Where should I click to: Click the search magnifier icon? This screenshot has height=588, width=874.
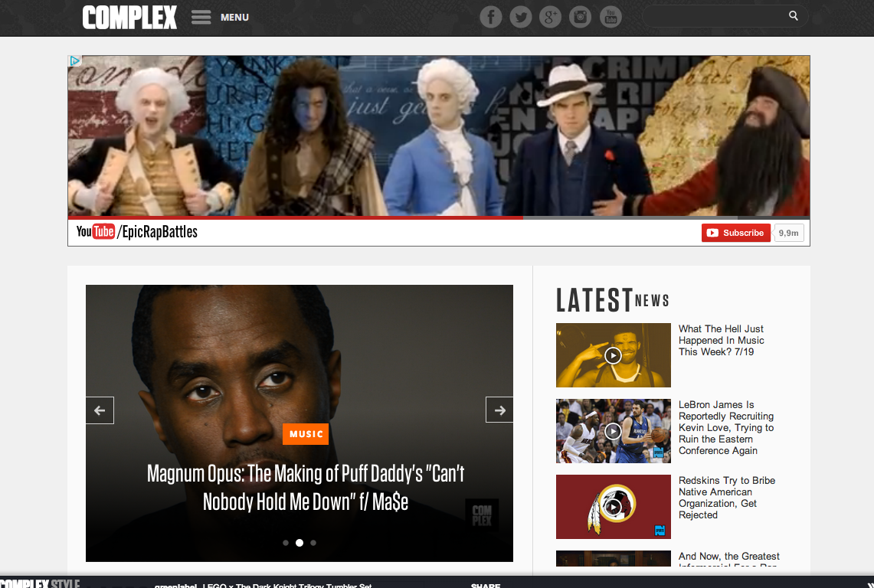pyautogui.click(x=794, y=16)
